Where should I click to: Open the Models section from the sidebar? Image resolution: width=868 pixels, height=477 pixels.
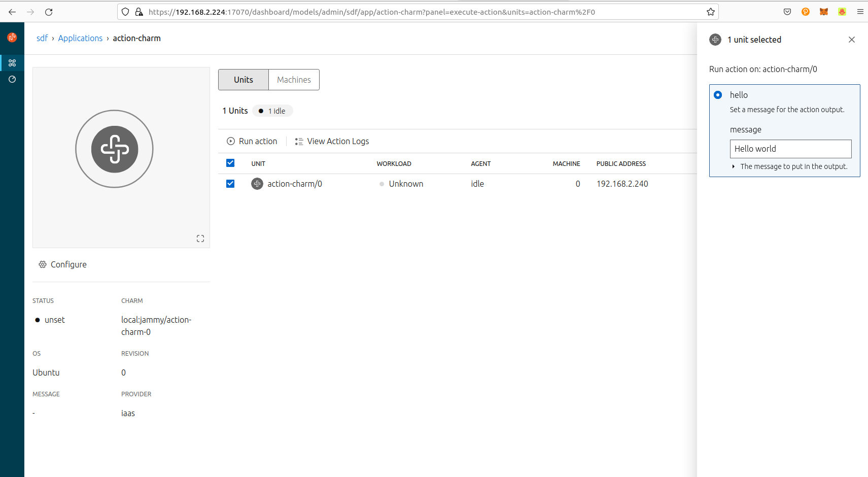pos(12,63)
